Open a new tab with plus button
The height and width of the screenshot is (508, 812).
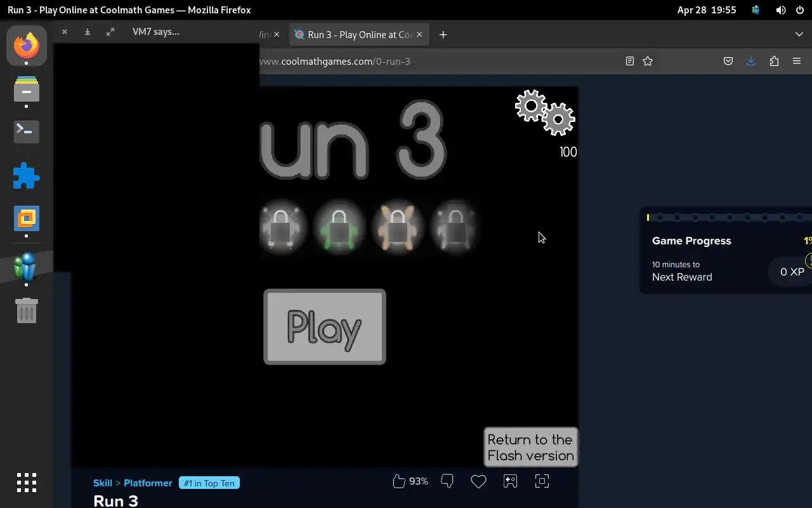click(x=443, y=34)
